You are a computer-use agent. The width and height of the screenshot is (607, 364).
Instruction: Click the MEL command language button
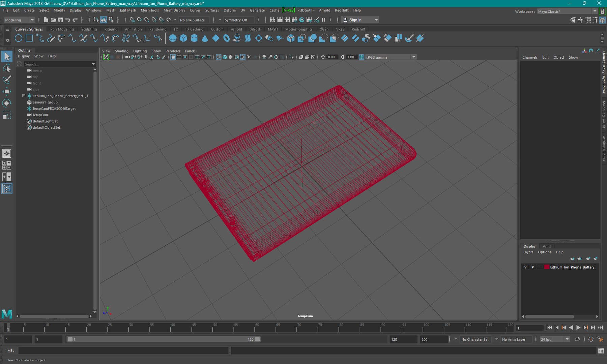(x=11, y=351)
